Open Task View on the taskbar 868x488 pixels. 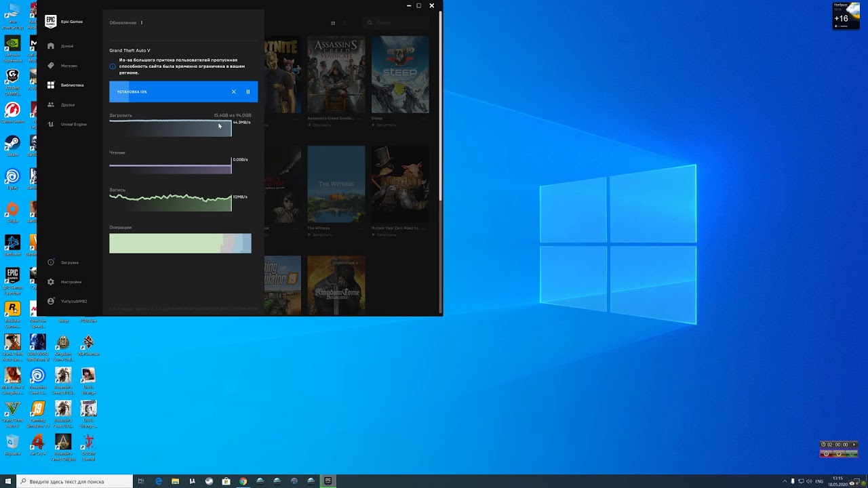pos(141,481)
